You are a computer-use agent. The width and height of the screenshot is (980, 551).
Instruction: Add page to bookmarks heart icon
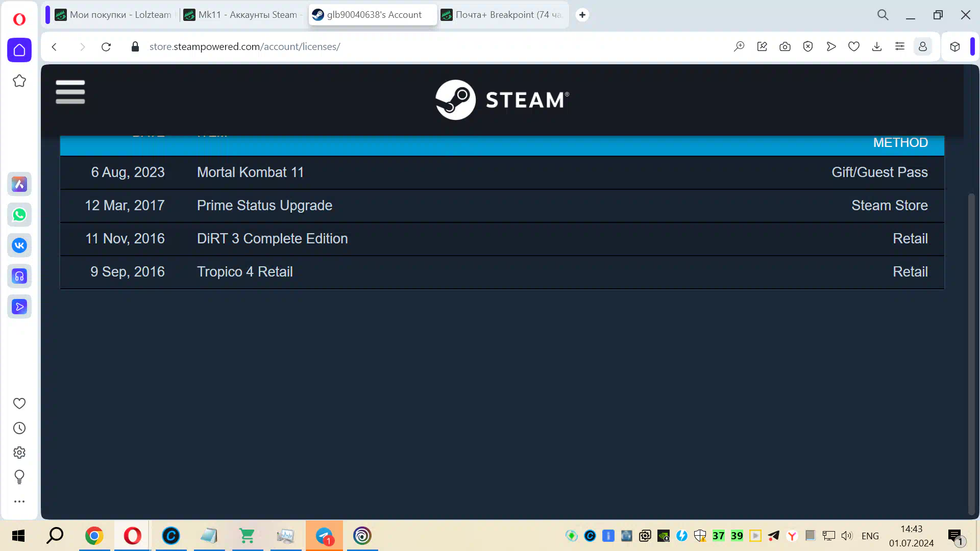point(854,47)
